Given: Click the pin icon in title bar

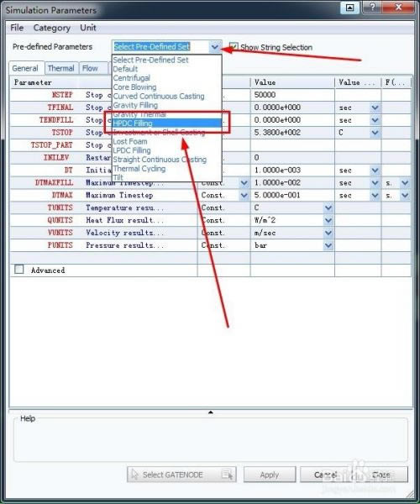Looking at the screenshot, I should pos(350,8).
